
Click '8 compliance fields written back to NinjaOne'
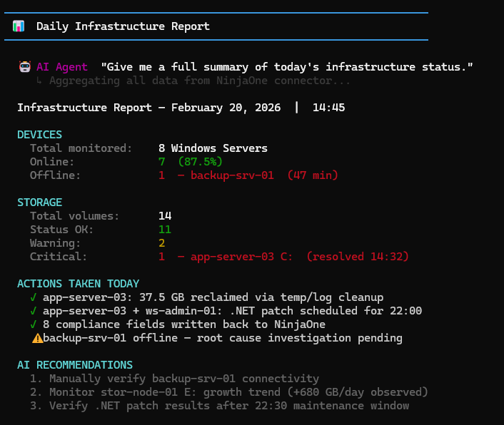coord(184,324)
